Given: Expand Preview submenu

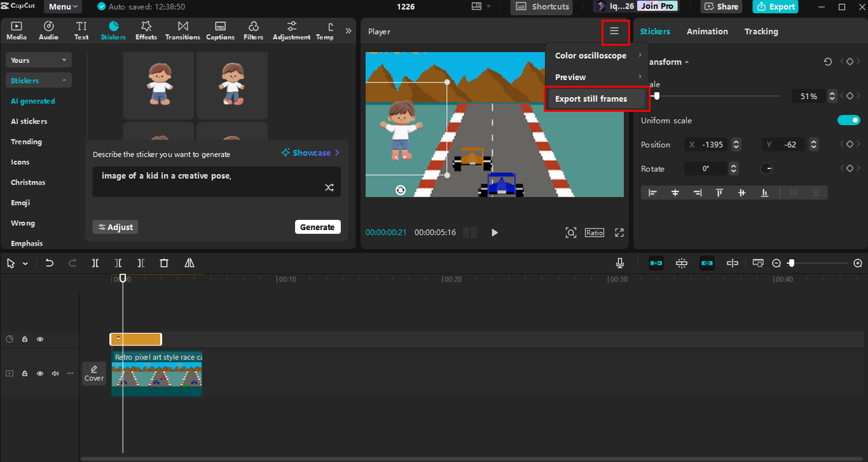Looking at the screenshot, I should coord(597,77).
